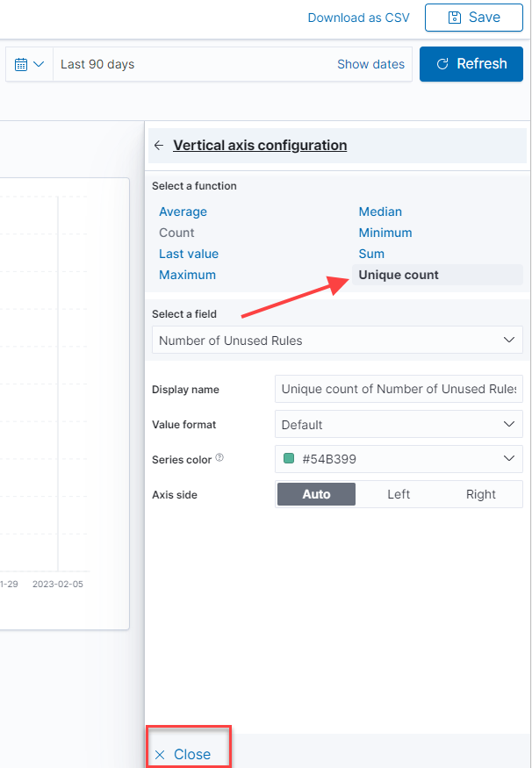Choose the Median function

(x=380, y=212)
